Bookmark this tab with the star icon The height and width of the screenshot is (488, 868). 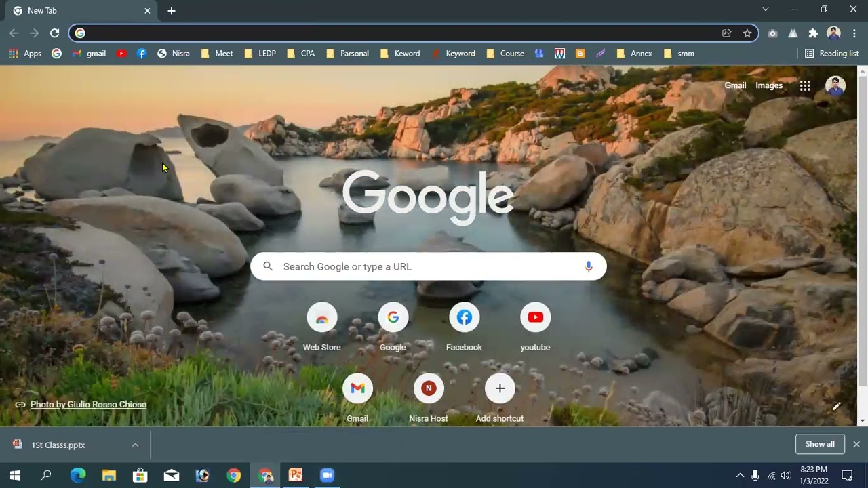[747, 33]
